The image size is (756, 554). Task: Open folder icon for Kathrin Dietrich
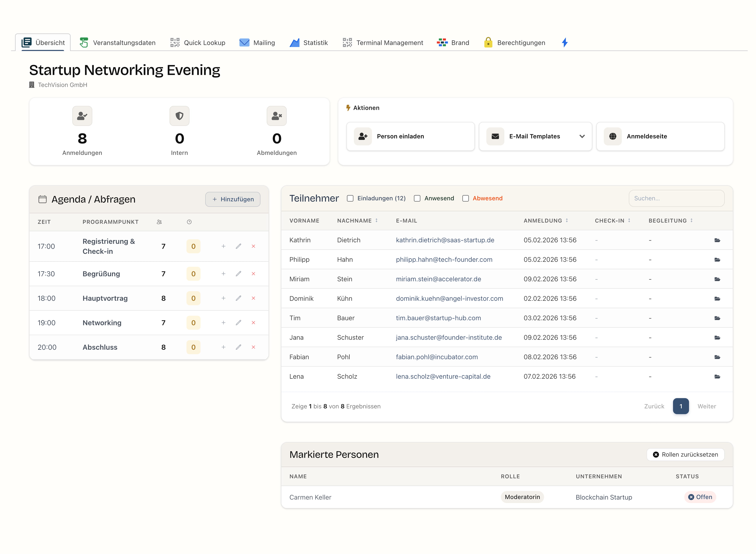[x=717, y=240]
